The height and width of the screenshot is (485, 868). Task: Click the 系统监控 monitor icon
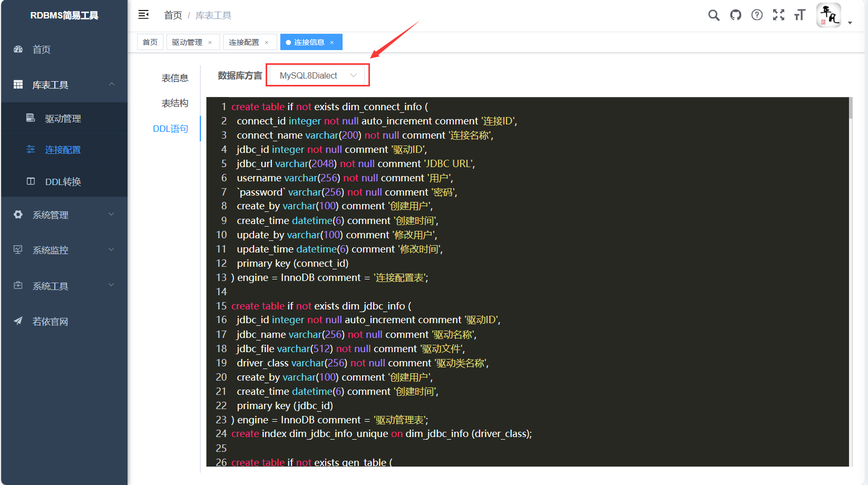click(x=18, y=250)
